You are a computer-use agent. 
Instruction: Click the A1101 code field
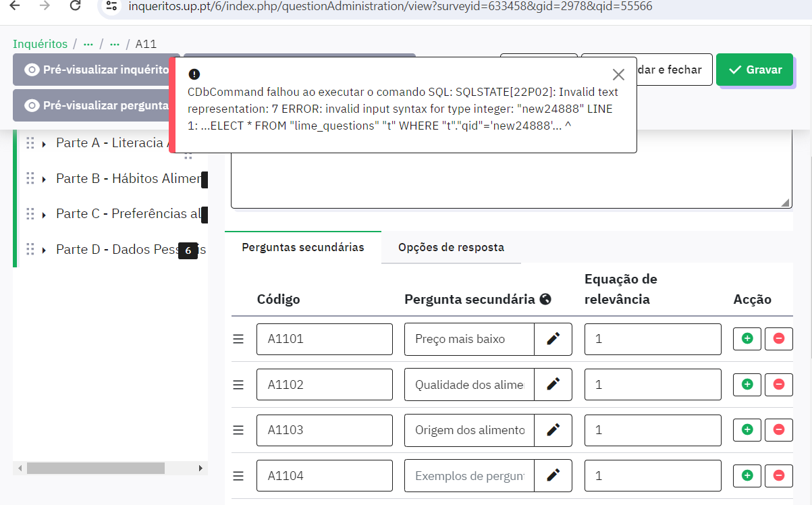(325, 339)
